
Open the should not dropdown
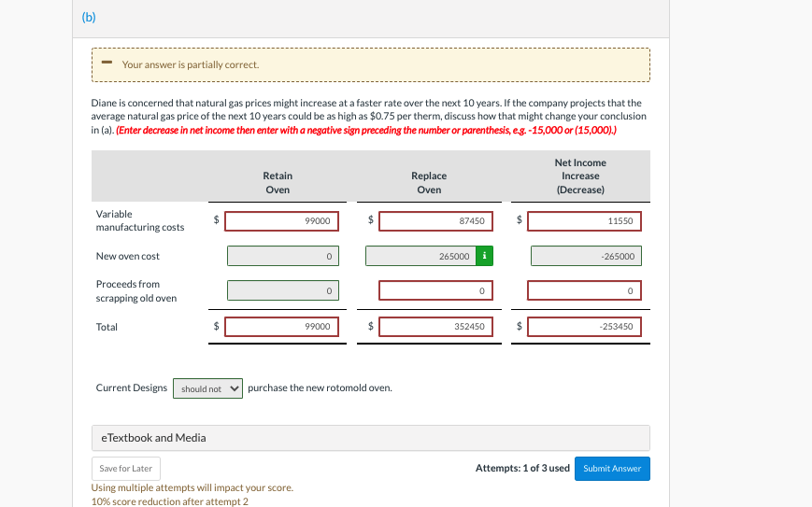click(x=207, y=388)
